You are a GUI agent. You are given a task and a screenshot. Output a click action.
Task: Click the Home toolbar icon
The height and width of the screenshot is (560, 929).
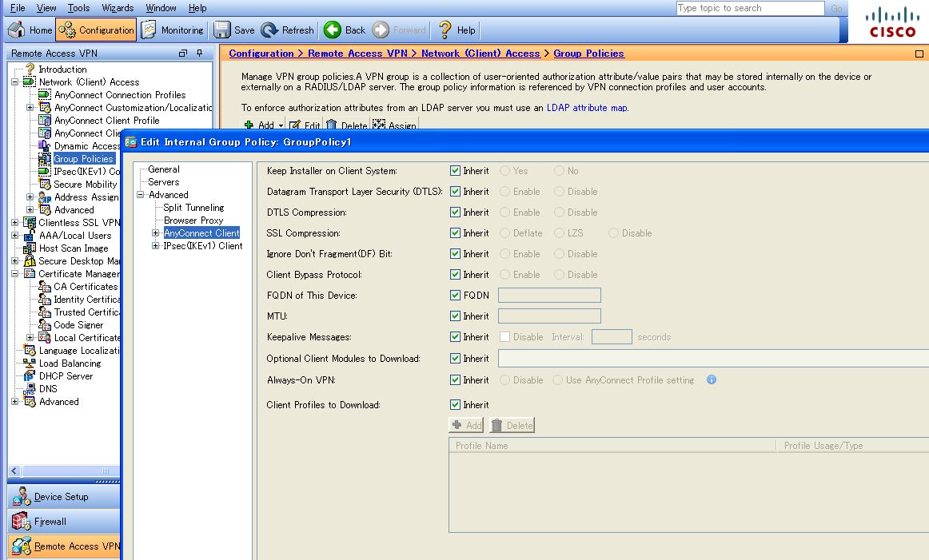tap(17, 30)
